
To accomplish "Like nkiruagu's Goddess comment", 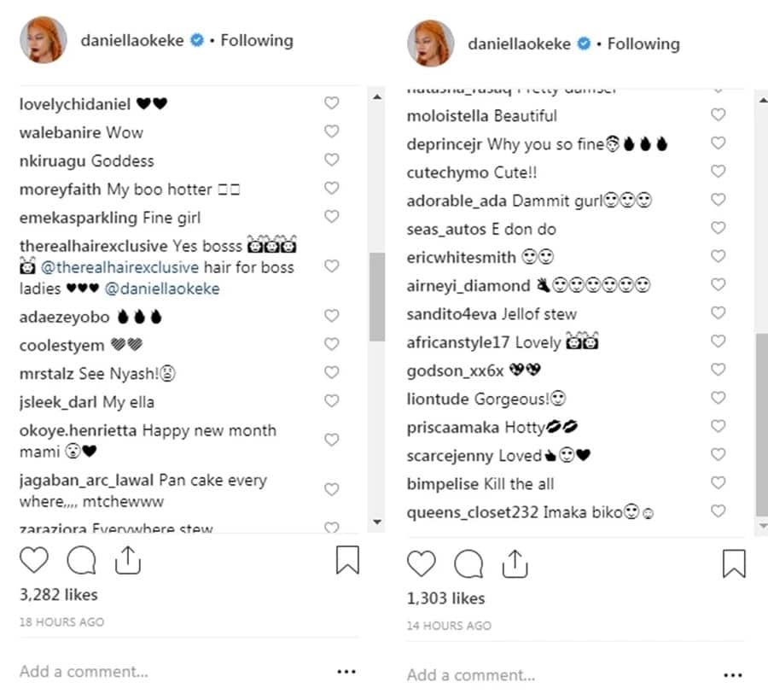I will (x=332, y=160).
